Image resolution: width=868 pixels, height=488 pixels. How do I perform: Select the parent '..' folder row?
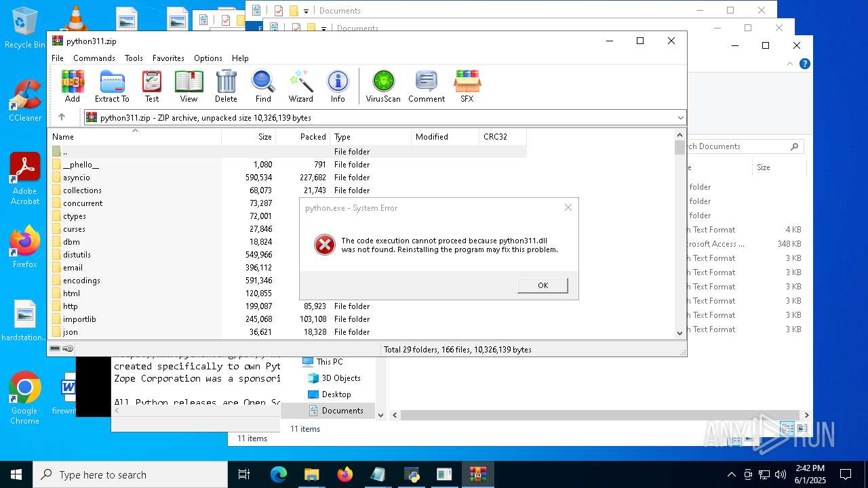[288, 152]
